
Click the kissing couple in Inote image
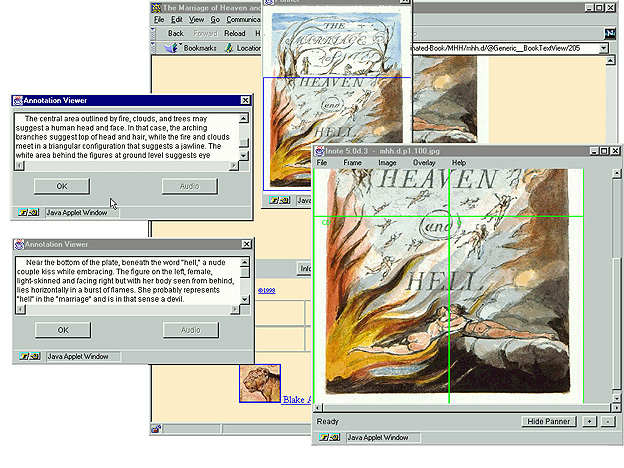coord(456,328)
